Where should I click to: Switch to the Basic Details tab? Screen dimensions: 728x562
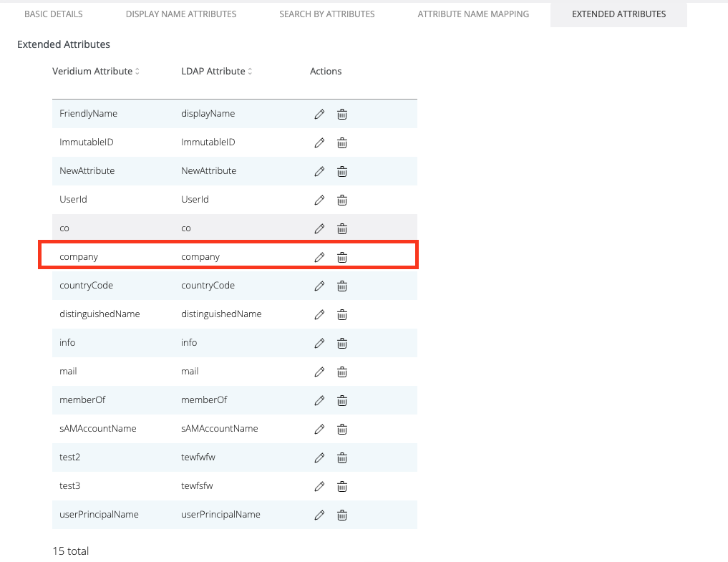coord(54,14)
